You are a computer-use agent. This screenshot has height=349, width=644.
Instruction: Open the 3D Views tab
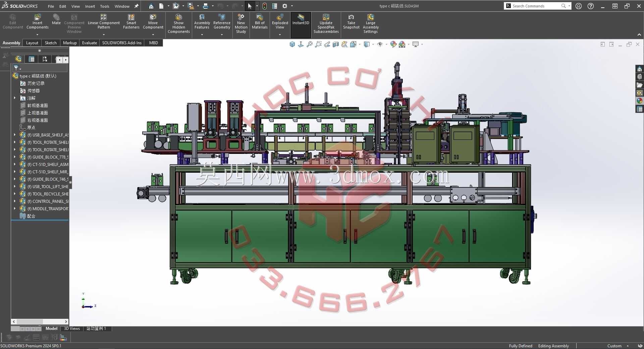pos(72,329)
